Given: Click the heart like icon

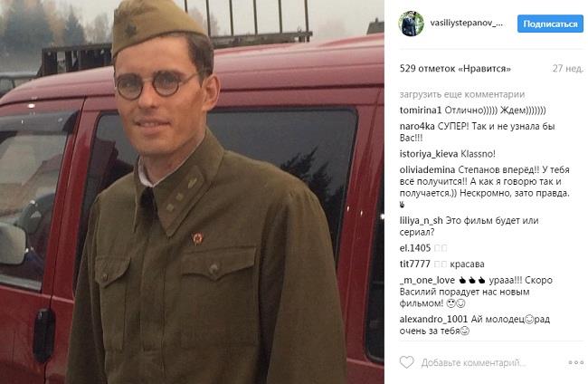Looking at the screenshot, I should (x=406, y=362).
